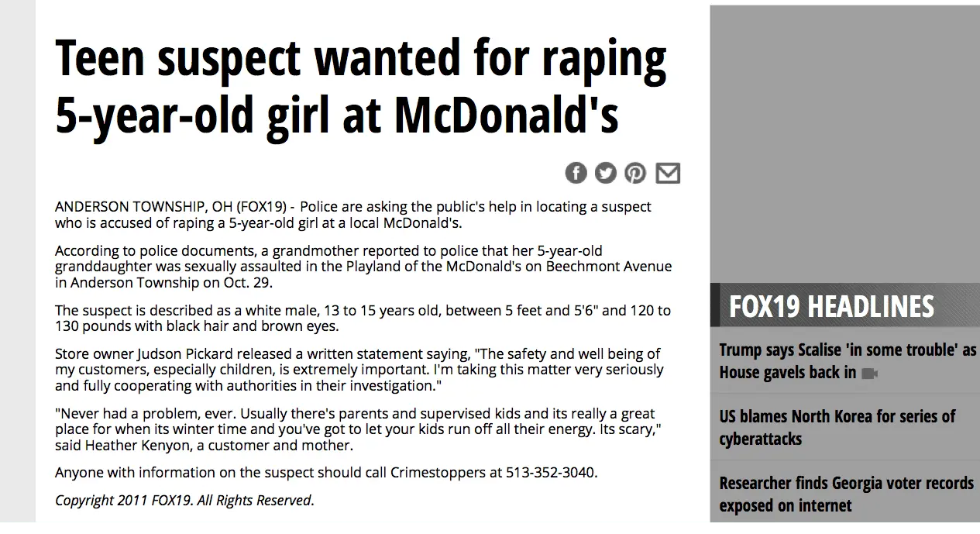Viewport: 980px width, 534px height.
Task: Click the dark accent bar left of FOX19 HEADLINES
Action: tap(715, 305)
